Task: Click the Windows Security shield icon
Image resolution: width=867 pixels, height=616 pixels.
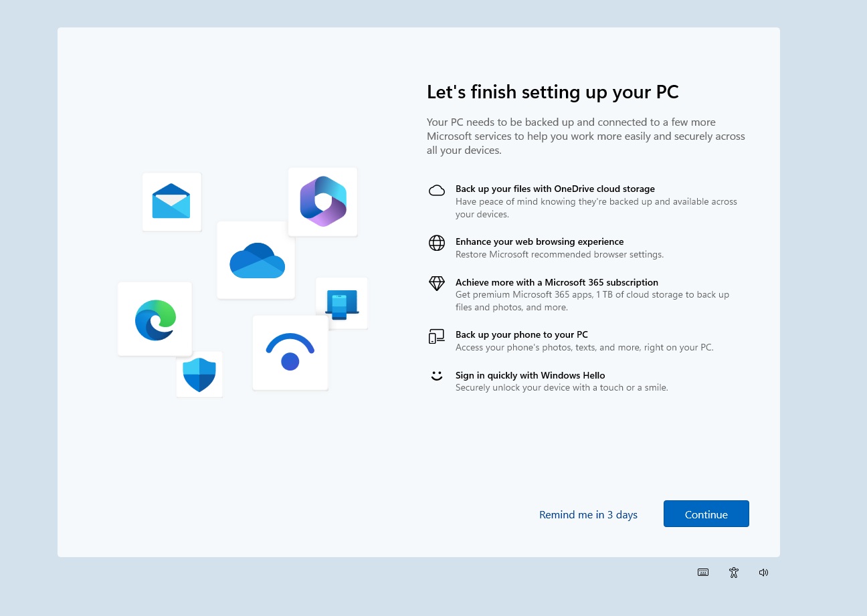Action: (199, 374)
